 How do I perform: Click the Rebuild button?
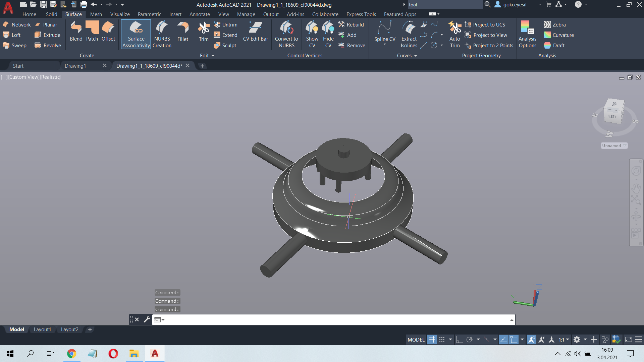351,24
